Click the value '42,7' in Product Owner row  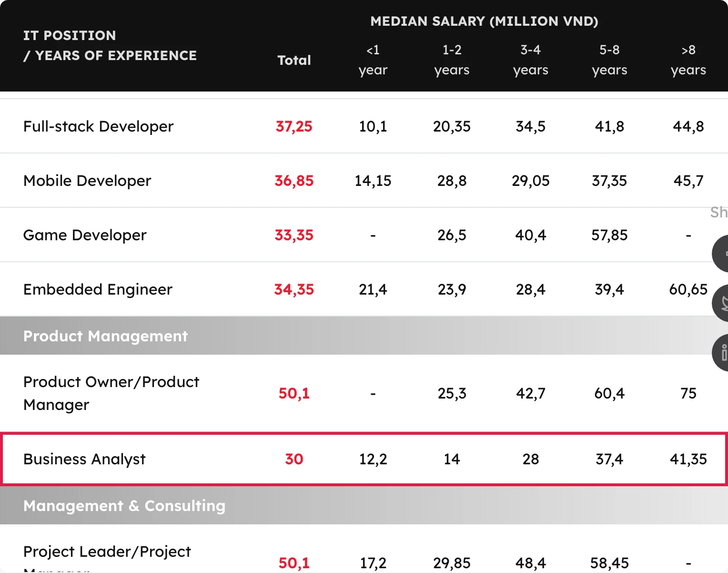(531, 393)
